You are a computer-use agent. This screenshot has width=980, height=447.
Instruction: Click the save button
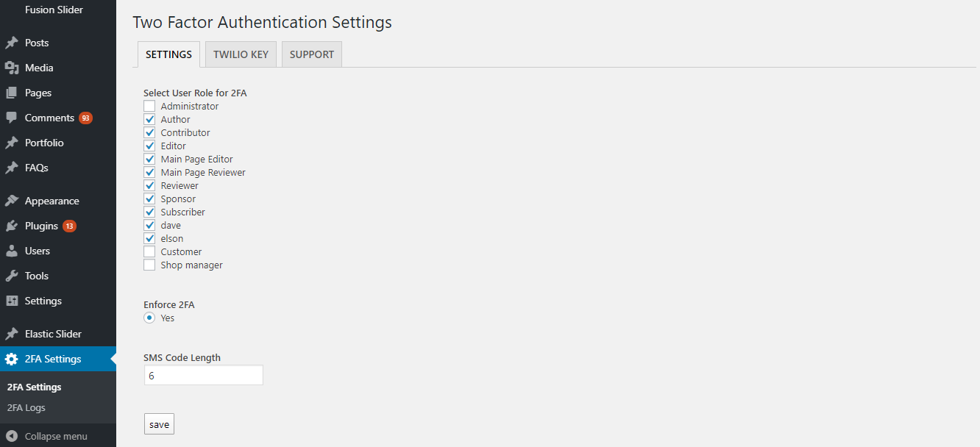tap(159, 423)
